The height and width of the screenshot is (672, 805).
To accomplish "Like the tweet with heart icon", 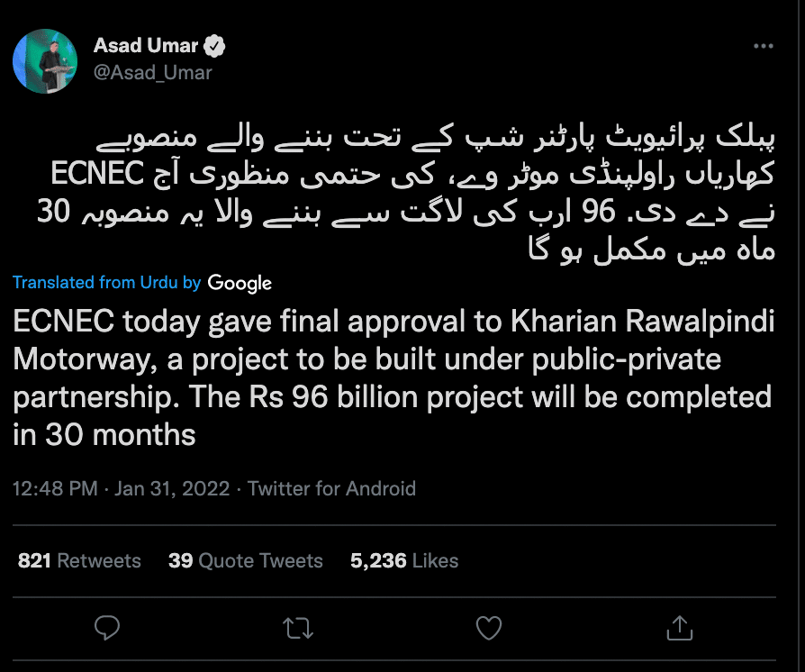I will tap(487, 626).
